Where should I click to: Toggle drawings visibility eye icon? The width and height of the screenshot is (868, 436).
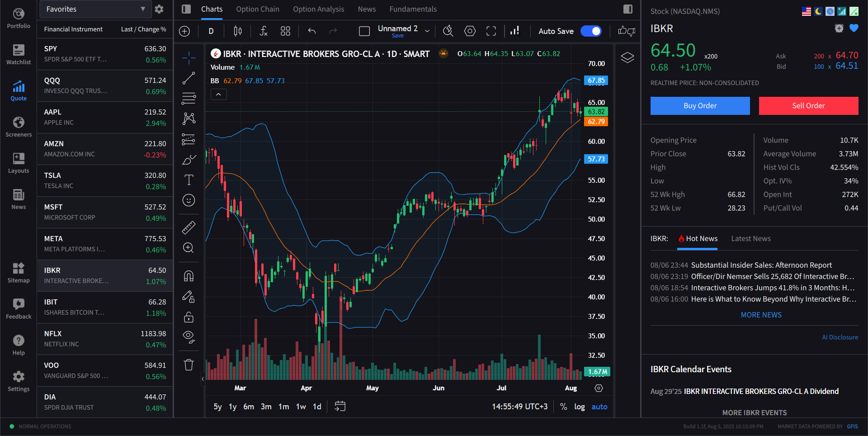tap(189, 336)
